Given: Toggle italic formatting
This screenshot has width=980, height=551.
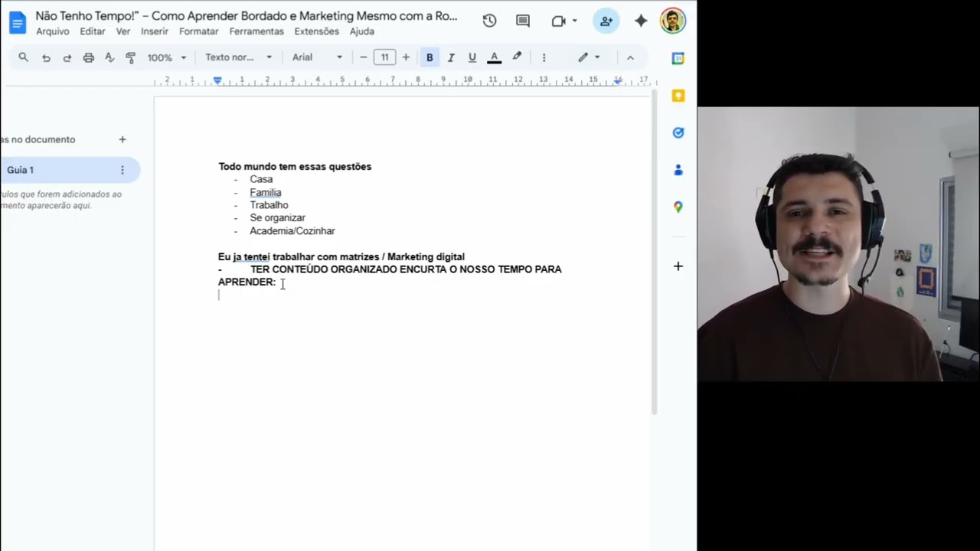Looking at the screenshot, I should tap(451, 57).
